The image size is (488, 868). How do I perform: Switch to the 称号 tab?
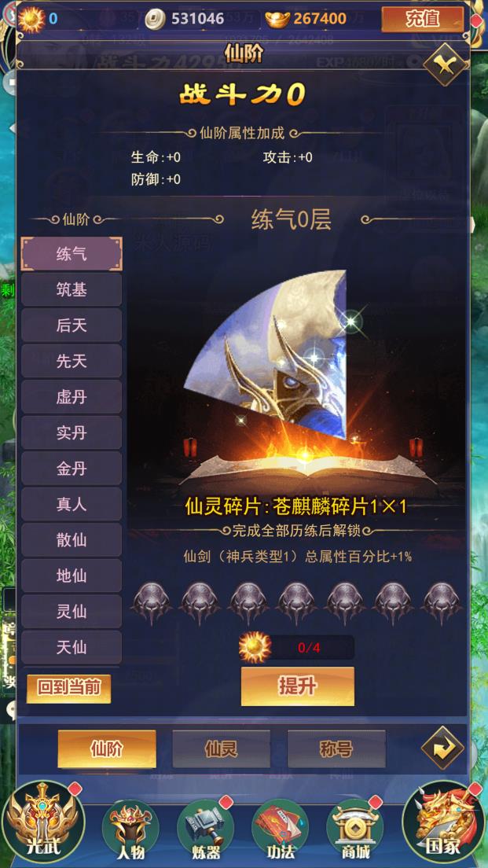click(x=336, y=748)
